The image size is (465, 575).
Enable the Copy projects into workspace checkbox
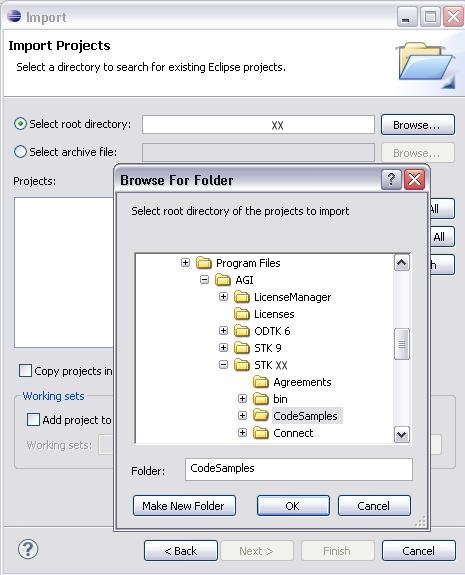pos(25,370)
